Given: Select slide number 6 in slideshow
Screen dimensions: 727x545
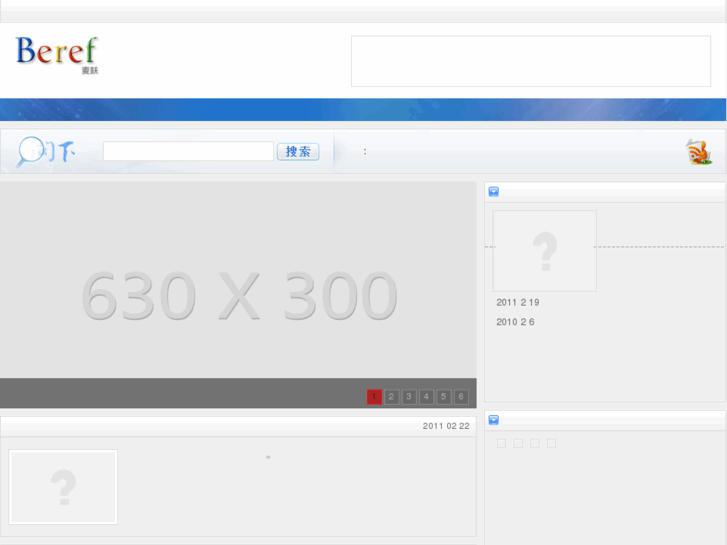Looking at the screenshot, I should 461,397.
